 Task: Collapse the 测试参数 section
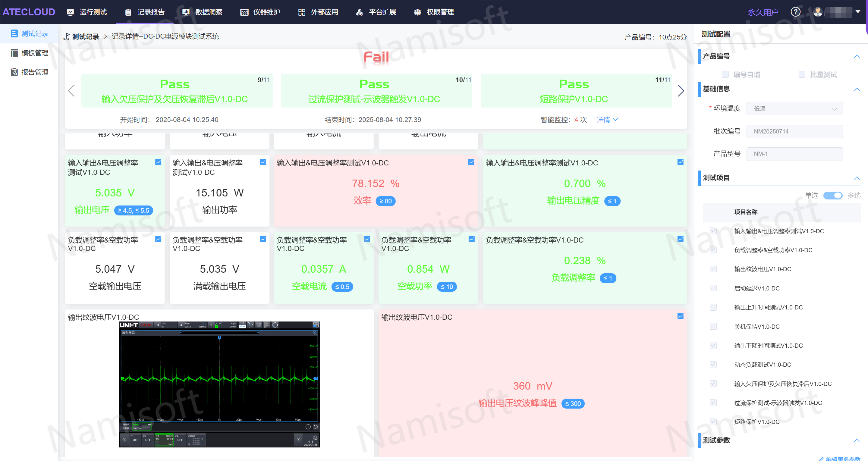[x=857, y=441]
